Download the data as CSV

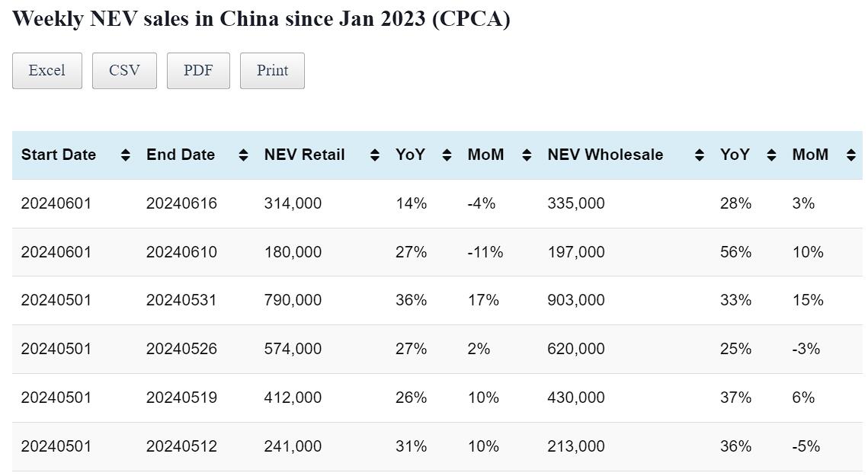pos(124,71)
